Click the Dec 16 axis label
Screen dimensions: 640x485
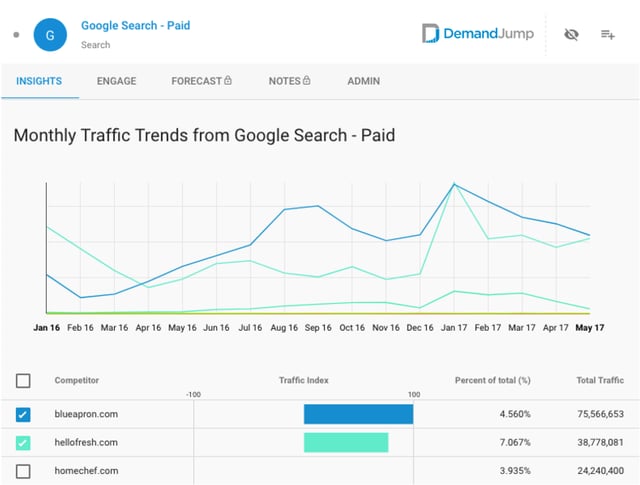click(420, 327)
